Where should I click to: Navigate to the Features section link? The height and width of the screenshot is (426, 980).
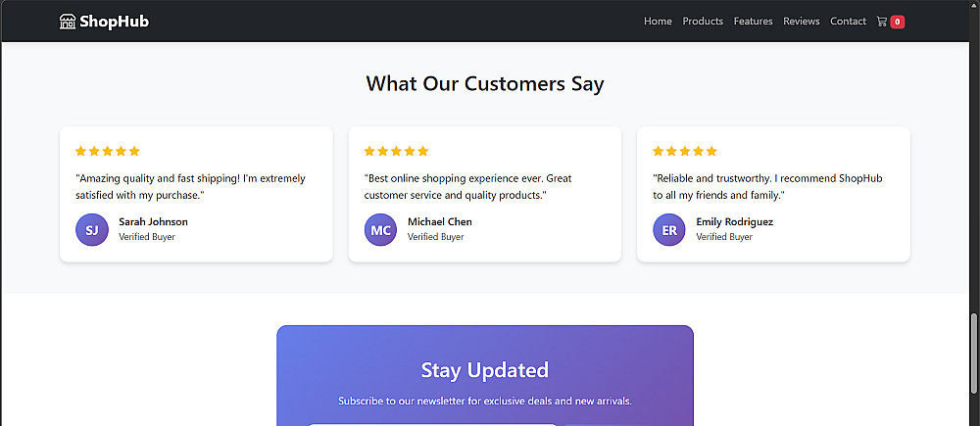pos(753,22)
